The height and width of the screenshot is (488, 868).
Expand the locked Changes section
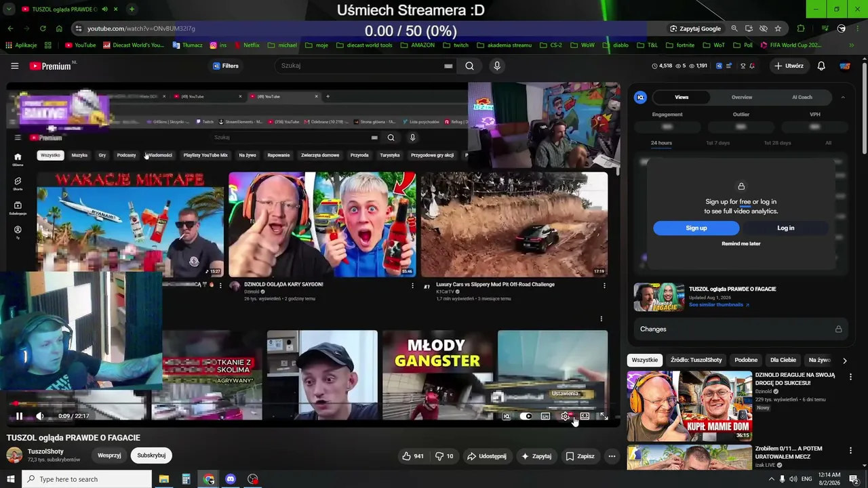(741, 329)
